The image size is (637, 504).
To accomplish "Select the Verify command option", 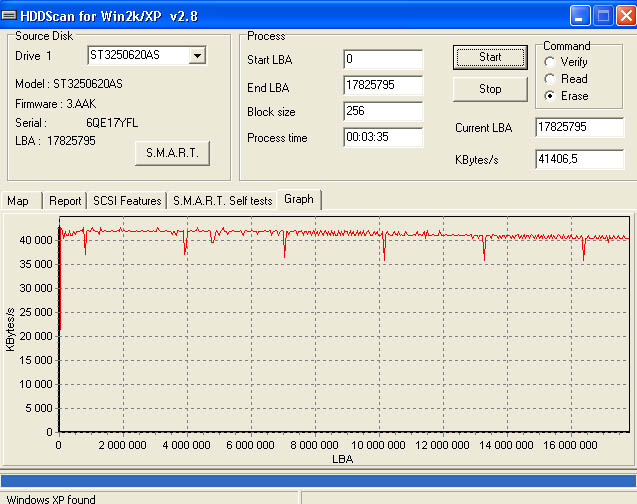I will (x=550, y=62).
